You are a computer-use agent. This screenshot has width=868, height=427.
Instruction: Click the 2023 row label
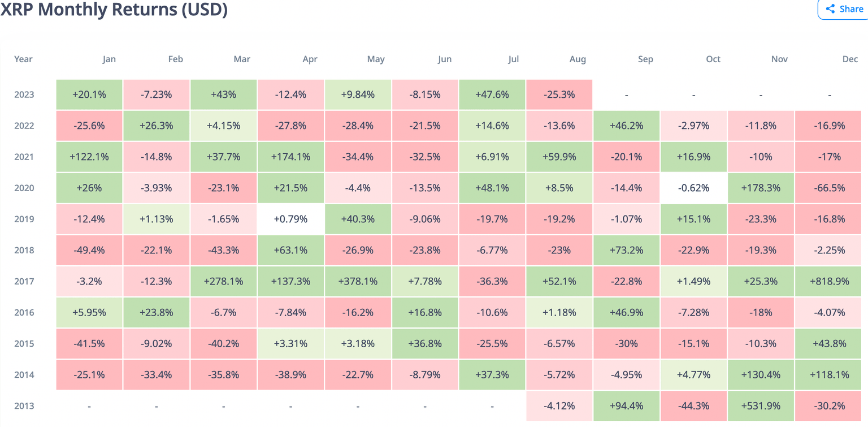(x=24, y=94)
